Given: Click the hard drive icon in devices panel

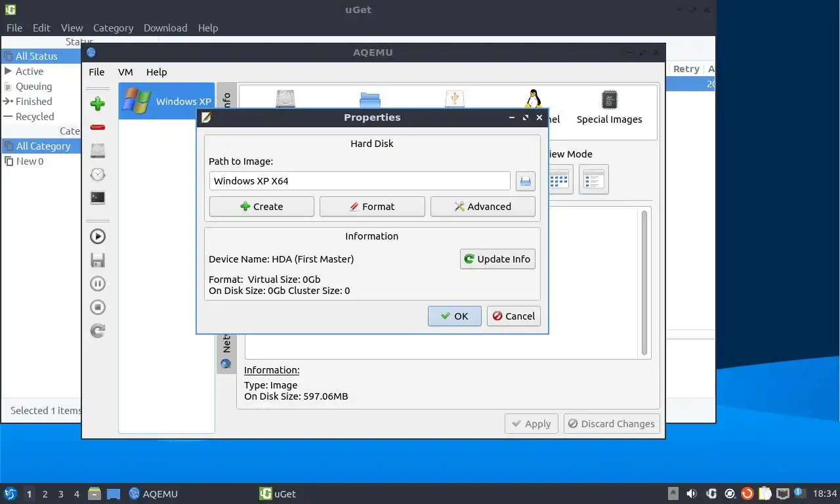Looking at the screenshot, I should [x=285, y=99].
